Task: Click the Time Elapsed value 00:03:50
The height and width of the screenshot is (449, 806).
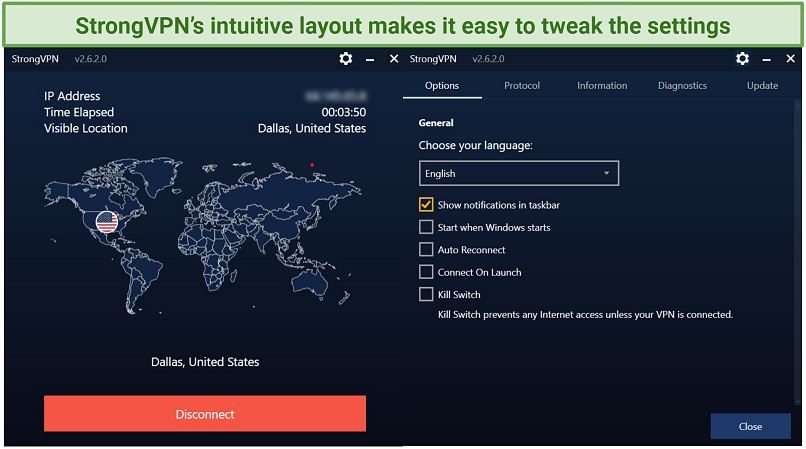Action: [344, 112]
